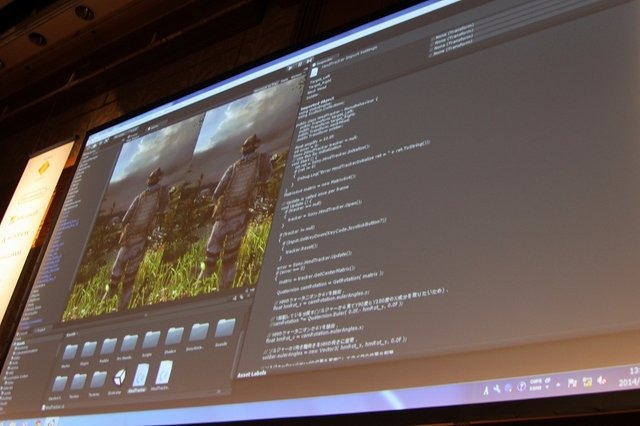
Task: Open the Scripts folder in asset browser
Action: (151, 341)
